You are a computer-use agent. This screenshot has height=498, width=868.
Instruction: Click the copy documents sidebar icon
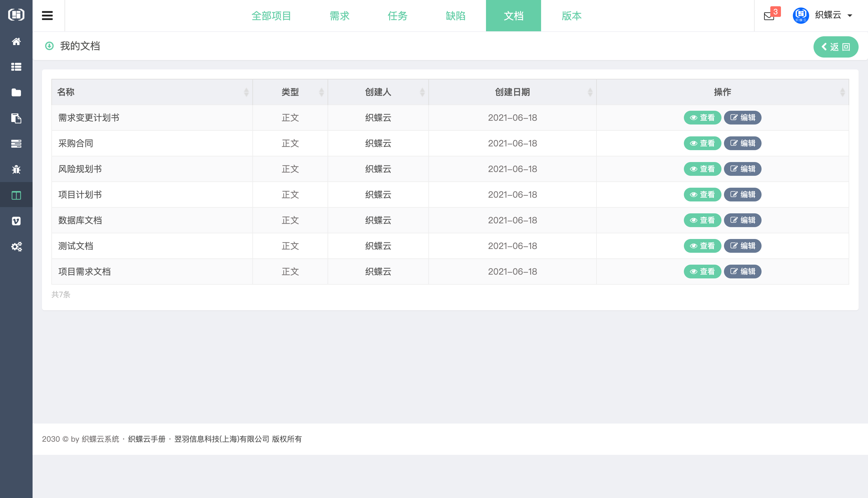(x=16, y=118)
